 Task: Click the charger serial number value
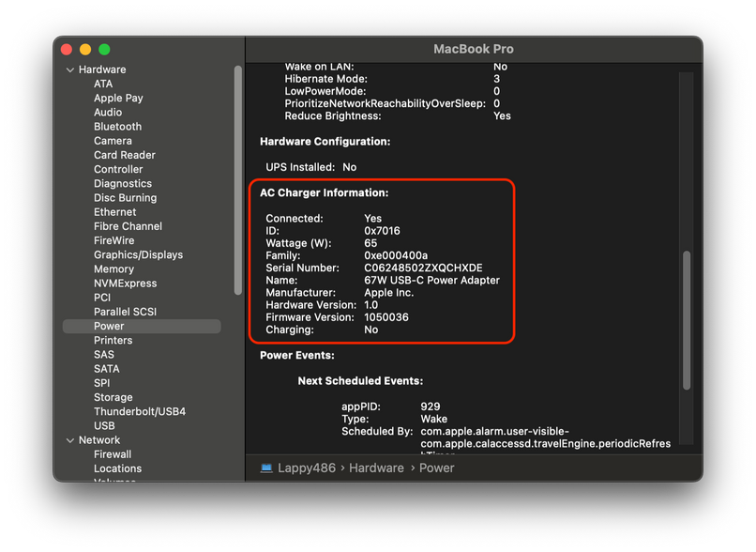point(423,268)
